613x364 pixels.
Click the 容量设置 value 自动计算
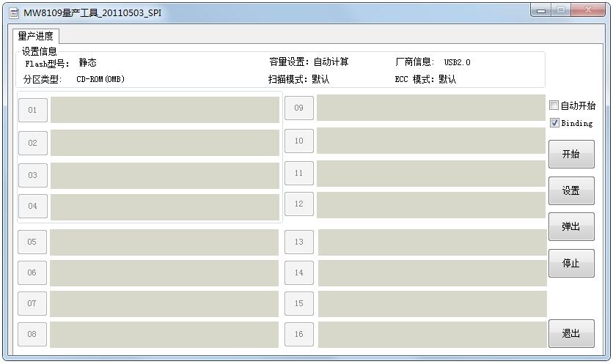click(331, 62)
